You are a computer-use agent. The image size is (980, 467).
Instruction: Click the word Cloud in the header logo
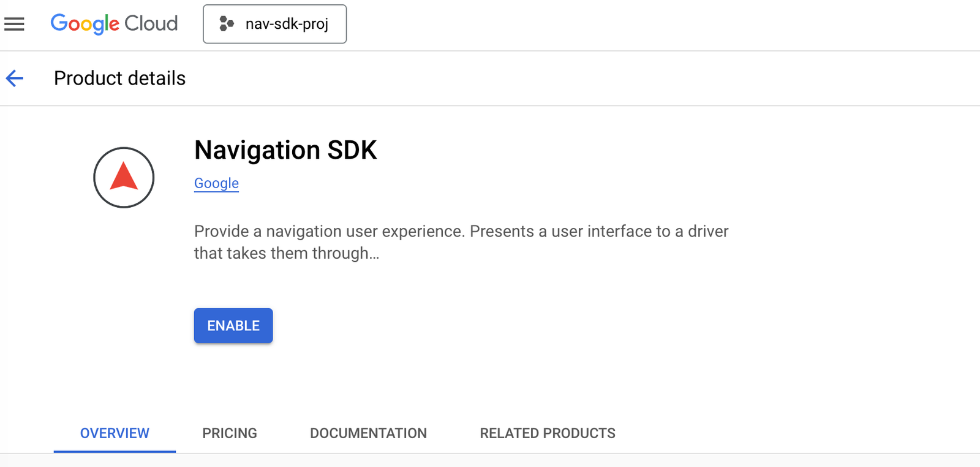coord(151,24)
